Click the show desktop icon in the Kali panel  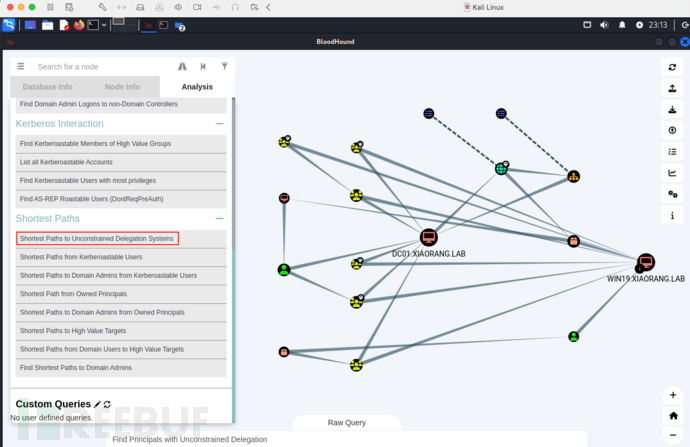[x=30, y=25]
